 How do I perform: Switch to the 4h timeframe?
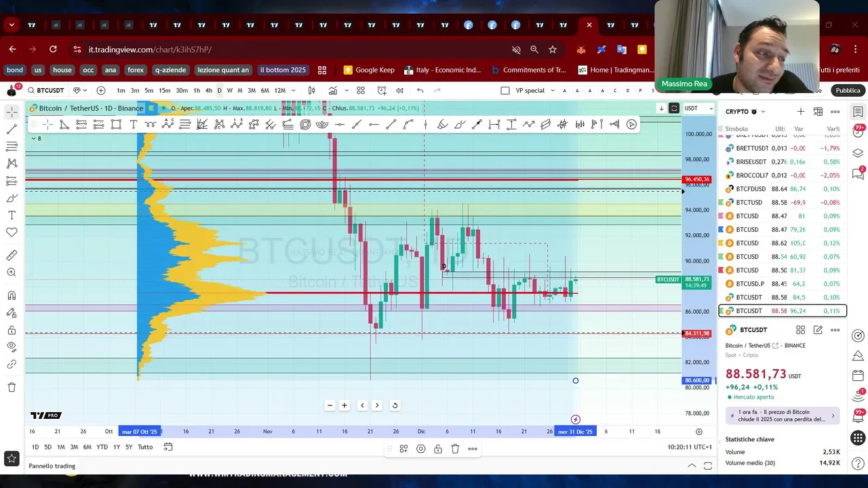point(208,91)
